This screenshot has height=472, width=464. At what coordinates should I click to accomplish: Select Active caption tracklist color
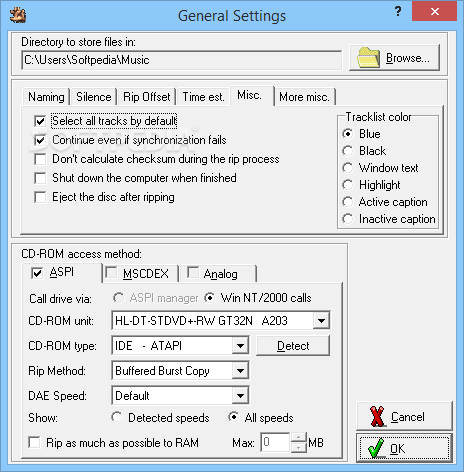coord(347,202)
